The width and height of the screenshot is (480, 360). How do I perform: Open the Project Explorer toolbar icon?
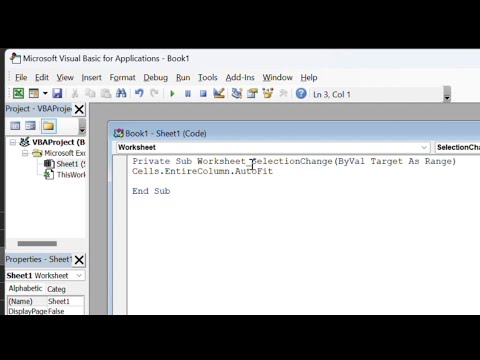(237, 93)
